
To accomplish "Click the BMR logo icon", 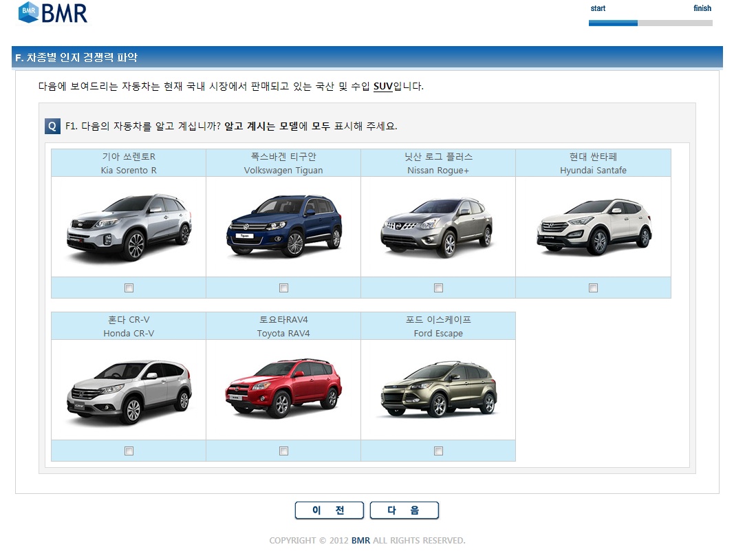I will pyautogui.click(x=29, y=12).
